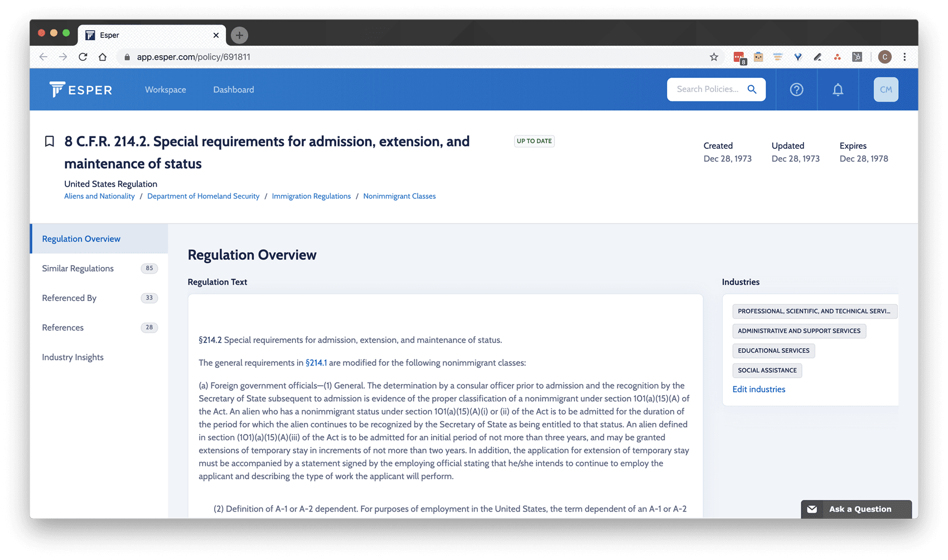The width and height of the screenshot is (948, 560).
Task: Follow the Aliens and Nationality breadcrumb
Action: [x=99, y=196]
